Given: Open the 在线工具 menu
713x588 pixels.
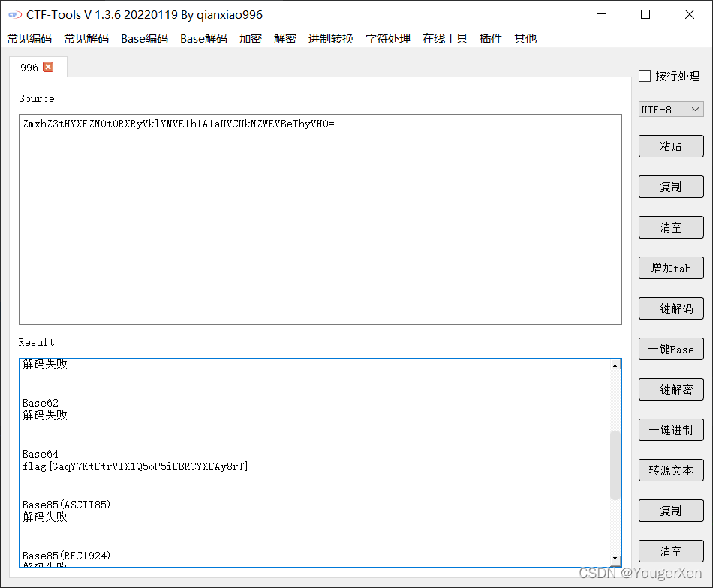Looking at the screenshot, I should click(x=445, y=38).
